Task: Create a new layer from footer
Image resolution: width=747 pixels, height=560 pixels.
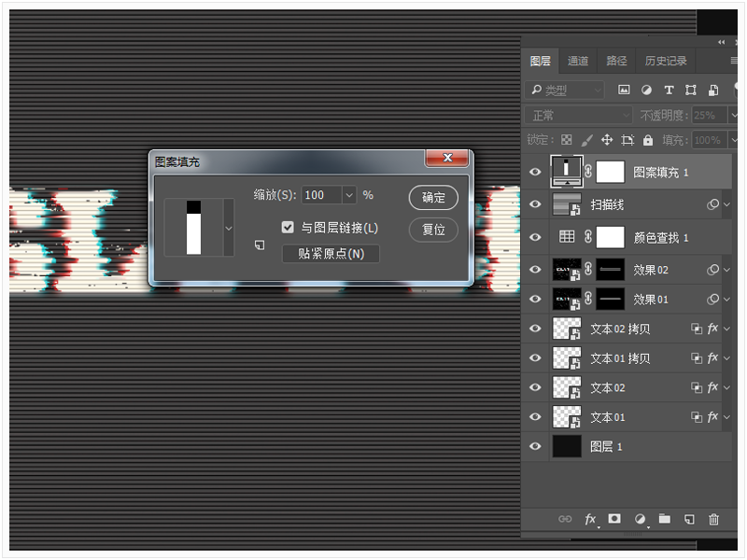Action: (x=689, y=519)
